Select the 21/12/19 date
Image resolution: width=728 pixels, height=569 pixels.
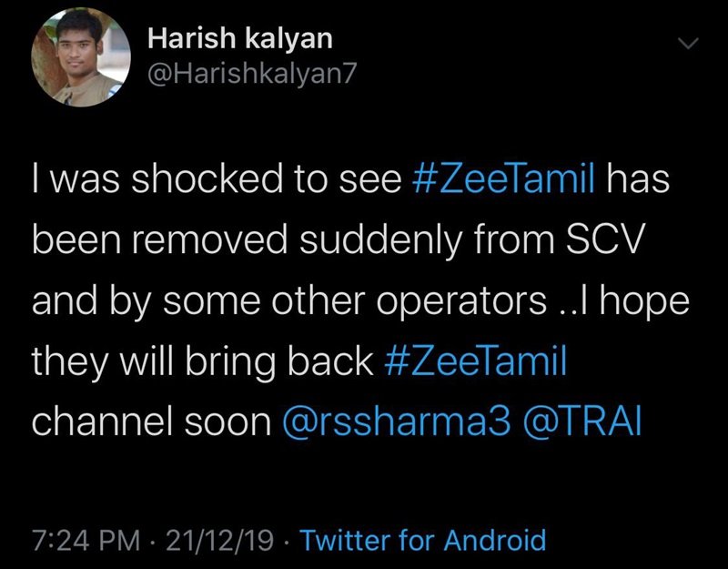coord(227,541)
